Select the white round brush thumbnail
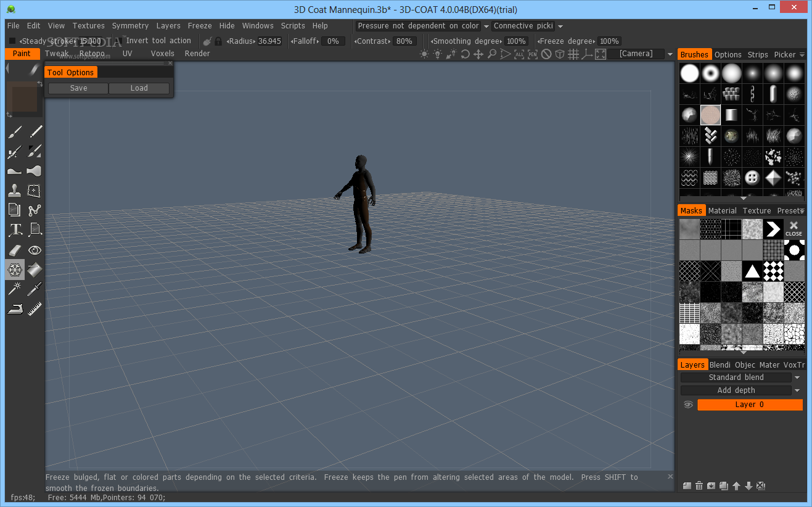 (x=689, y=74)
